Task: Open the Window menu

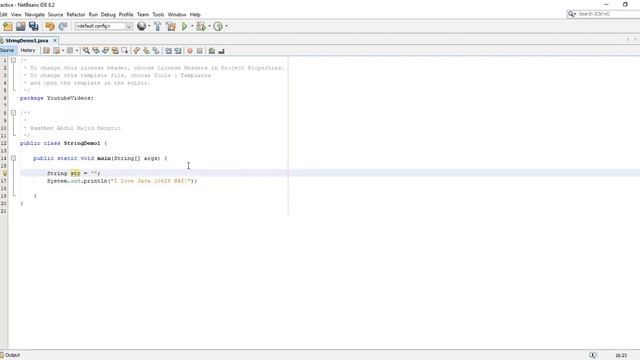Action: tap(177, 14)
